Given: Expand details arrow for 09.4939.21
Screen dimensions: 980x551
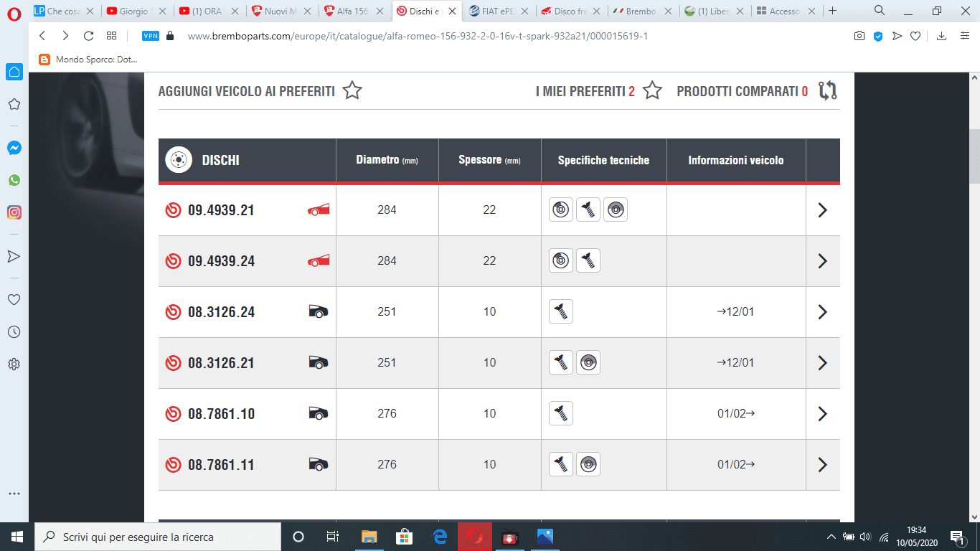Looking at the screenshot, I should click(x=823, y=210).
